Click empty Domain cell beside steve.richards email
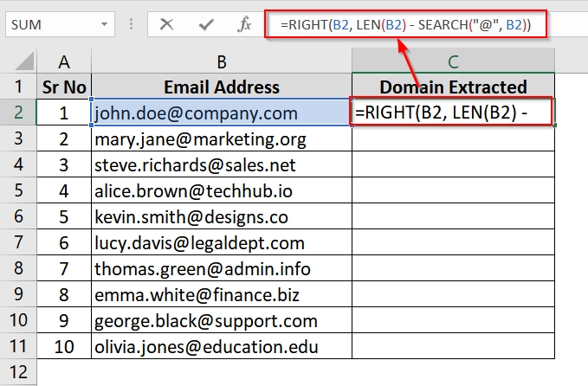 click(x=453, y=164)
